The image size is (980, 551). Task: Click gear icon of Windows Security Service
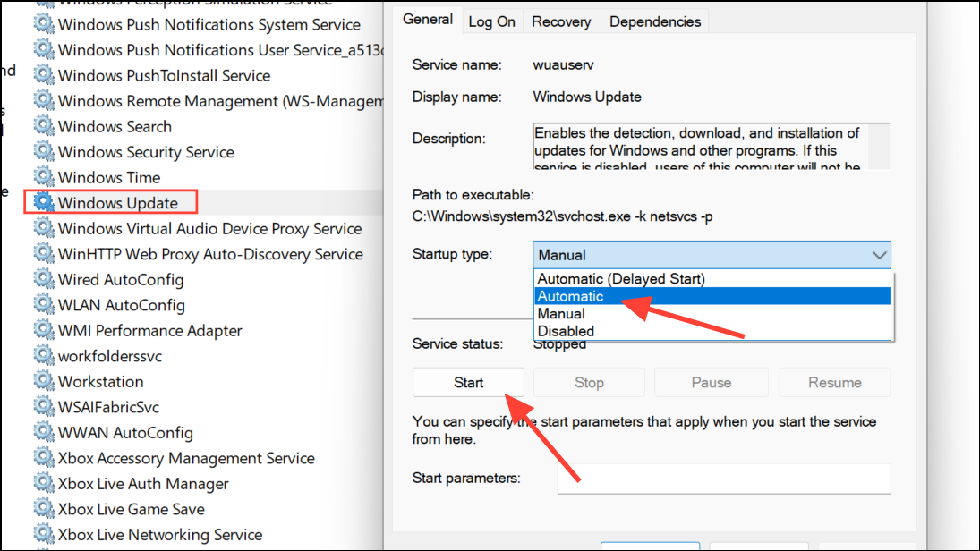click(44, 152)
